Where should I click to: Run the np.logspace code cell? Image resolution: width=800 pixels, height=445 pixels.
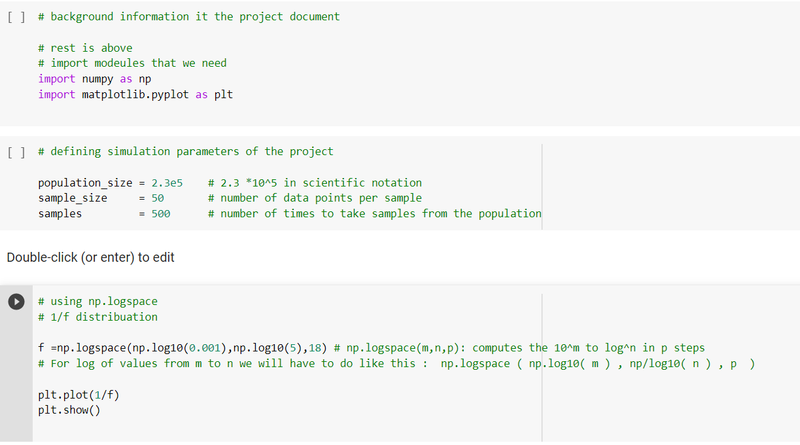pos(16,301)
